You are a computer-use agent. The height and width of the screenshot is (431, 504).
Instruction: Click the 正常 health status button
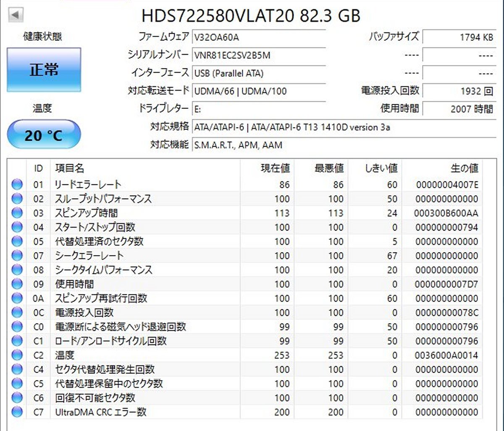[44, 70]
